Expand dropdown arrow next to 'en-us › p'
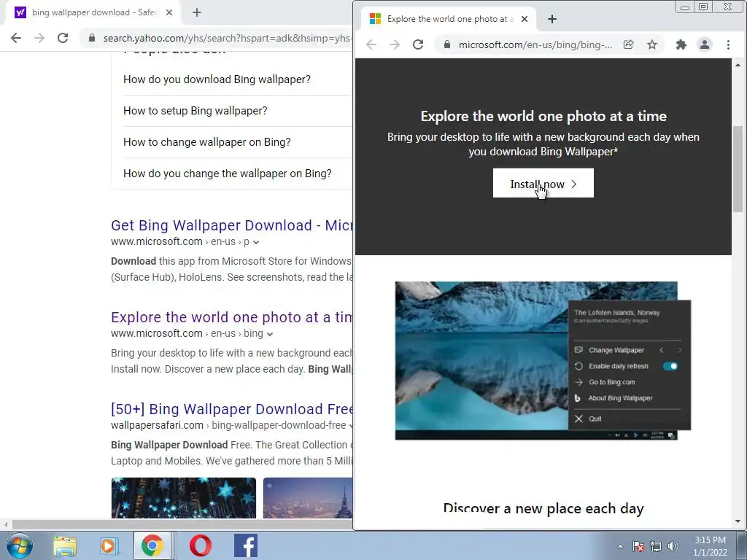Screen dimensions: 747x560 tap(256, 242)
